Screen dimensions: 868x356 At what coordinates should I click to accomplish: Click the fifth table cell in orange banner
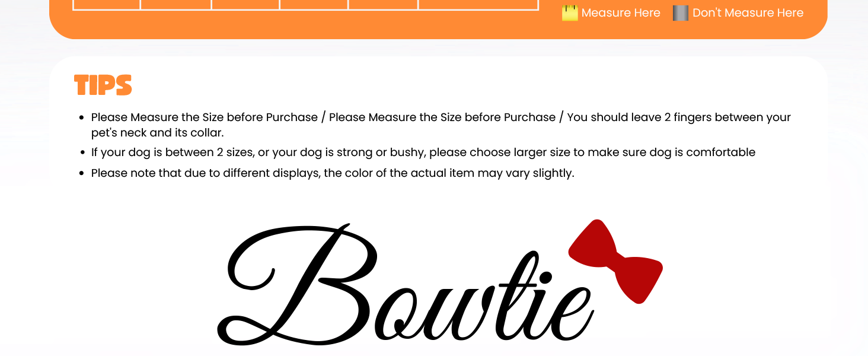(x=384, y=4)
